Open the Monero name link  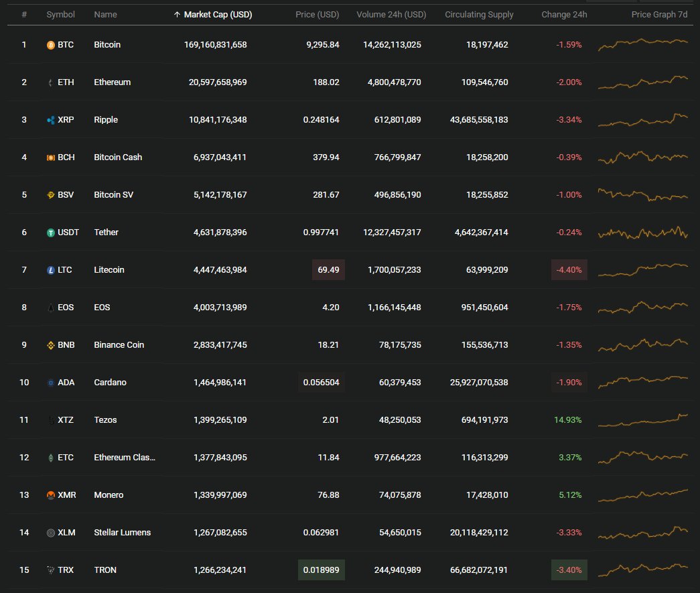pyautogui.click(x=109, y=495)
